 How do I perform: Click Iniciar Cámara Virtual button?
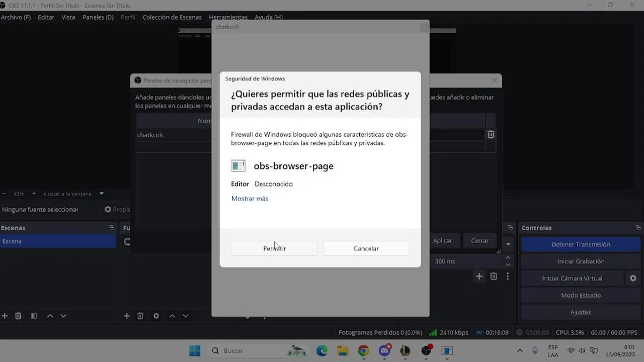point(572,278)
